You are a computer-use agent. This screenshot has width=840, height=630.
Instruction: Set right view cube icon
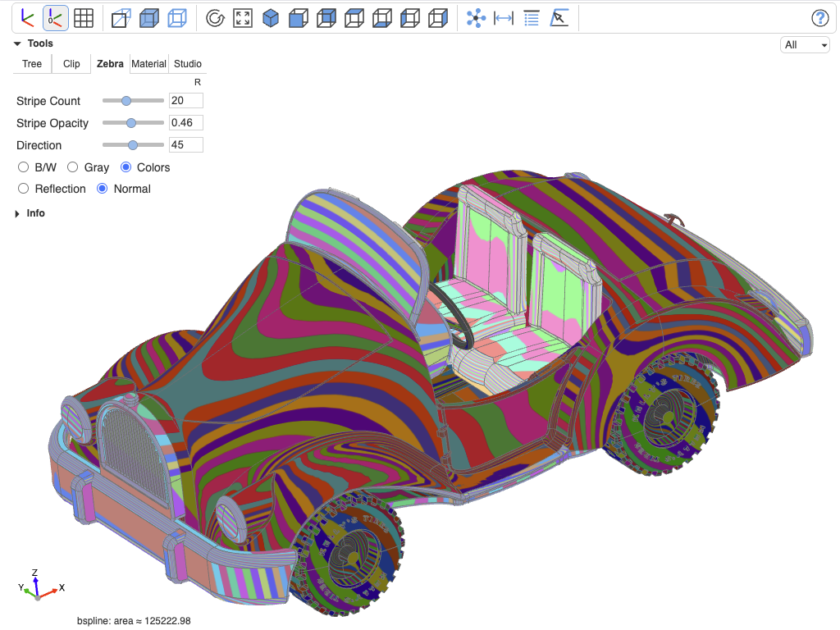pos(438,18)
